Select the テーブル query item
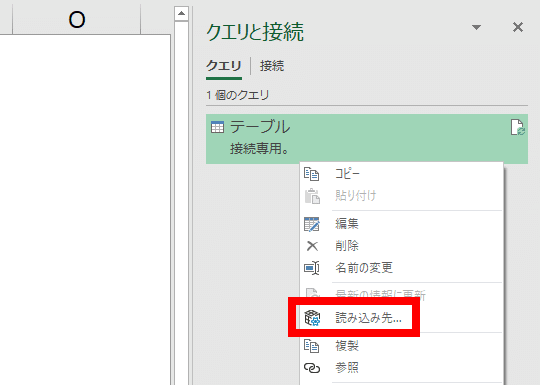 [x=367, y=139]
